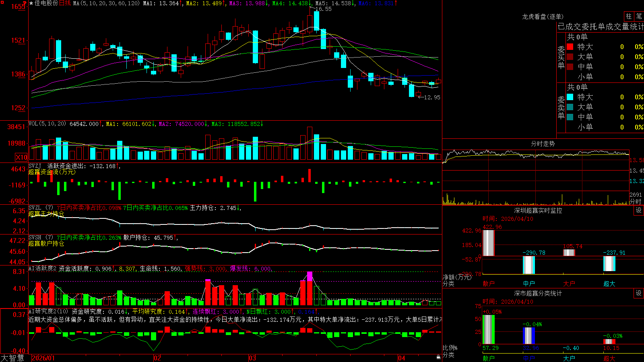The width and height of the screenshot is (644, 362).
Task: Click the MA1: 13.364 value
Action: 161,3
